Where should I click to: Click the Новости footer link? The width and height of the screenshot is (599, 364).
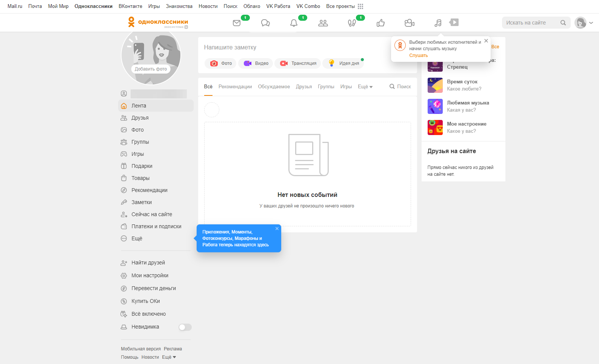point(150,357)
